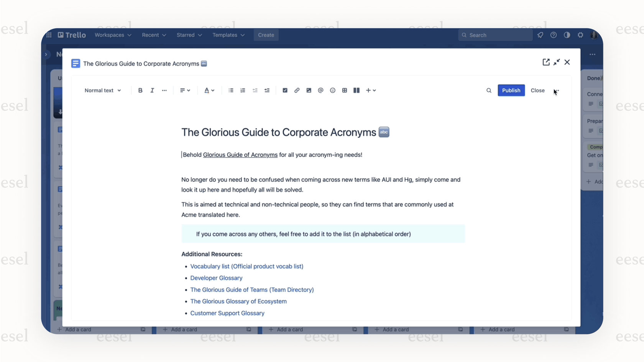
Task: Open search within the document editor
Action: pos(488,90)
